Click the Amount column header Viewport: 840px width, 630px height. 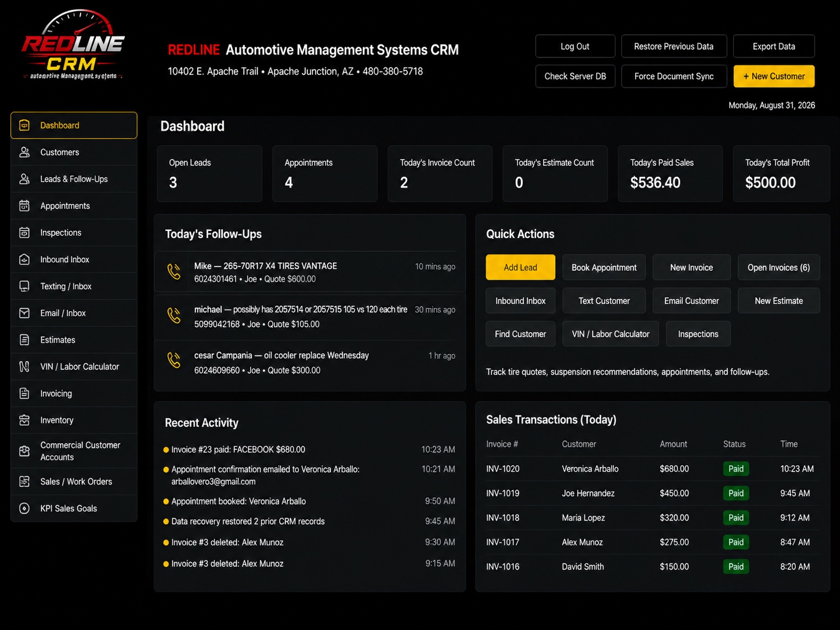(673, 444)
